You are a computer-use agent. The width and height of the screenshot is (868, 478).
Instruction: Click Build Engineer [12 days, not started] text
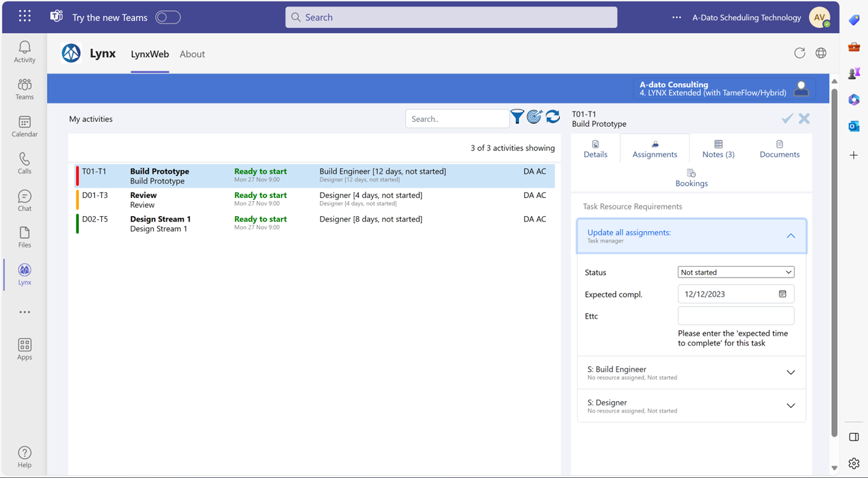[383, 171]
